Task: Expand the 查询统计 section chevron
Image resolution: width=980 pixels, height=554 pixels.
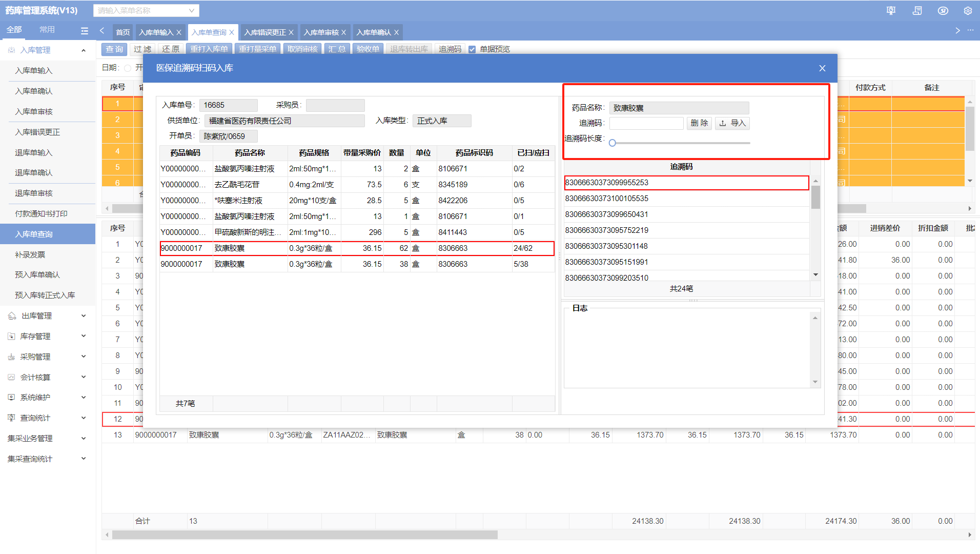Action: (84, 418)
